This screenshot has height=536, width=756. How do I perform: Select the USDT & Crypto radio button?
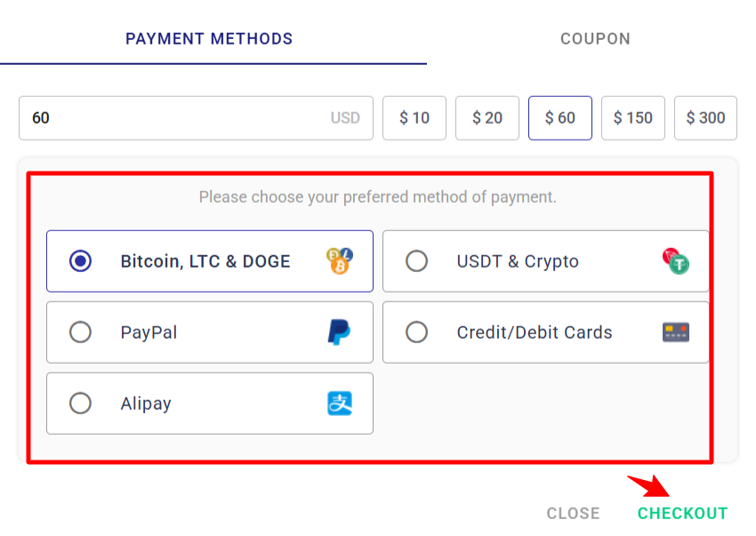416,261
